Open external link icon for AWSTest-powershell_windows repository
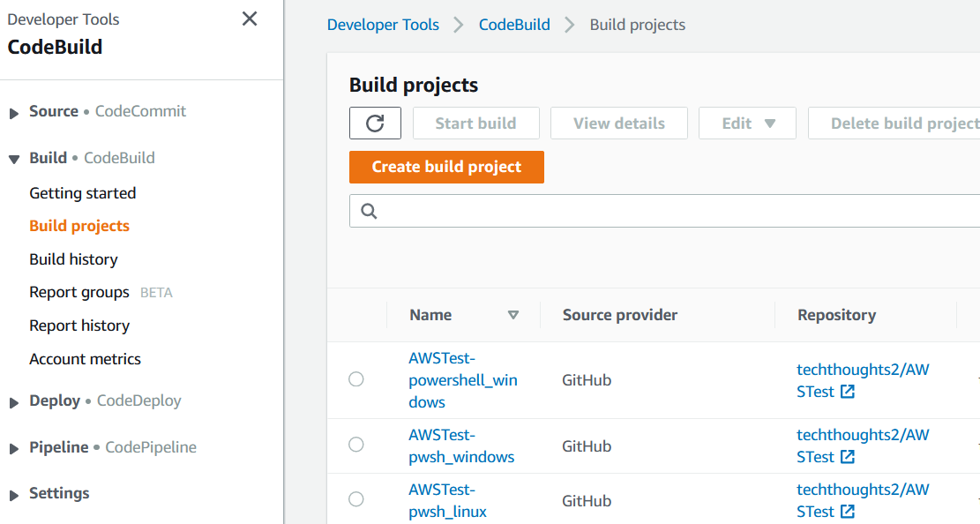Image resolution: width=980 pixels, height=524 pixels. (x=848, y=392)
